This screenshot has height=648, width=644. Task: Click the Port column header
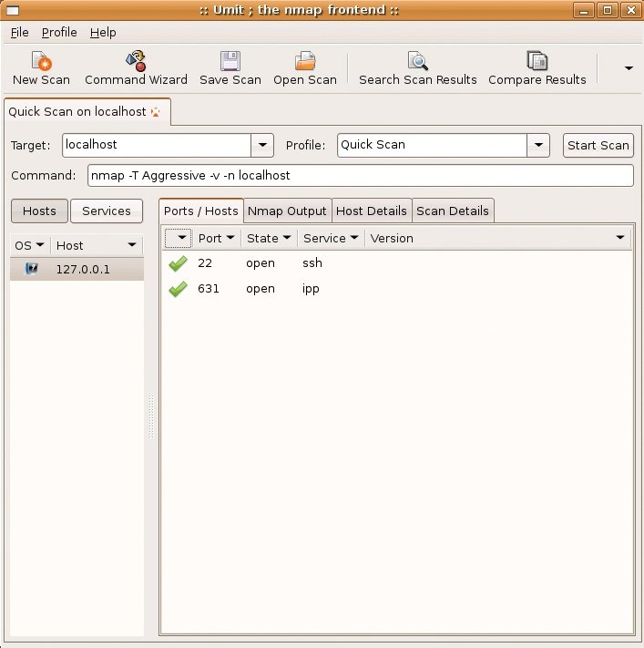click(216, 238)
